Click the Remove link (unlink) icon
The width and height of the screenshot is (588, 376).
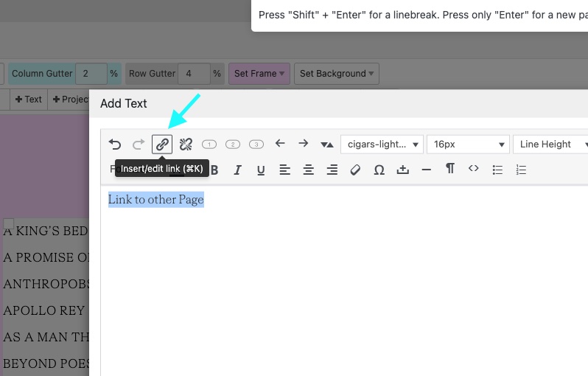[x=186, y=145]
